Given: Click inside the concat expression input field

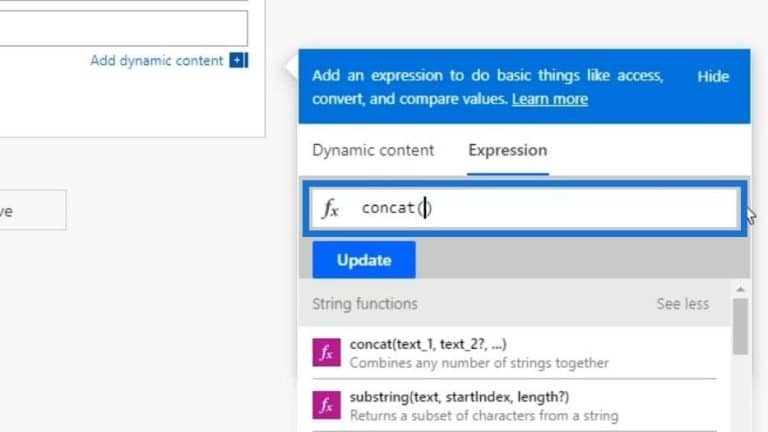Looking at the screenshot, I should pos(525,208).
